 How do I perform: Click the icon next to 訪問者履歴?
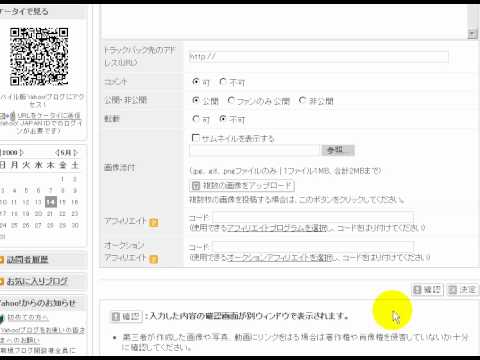click(x=2, y=260)
